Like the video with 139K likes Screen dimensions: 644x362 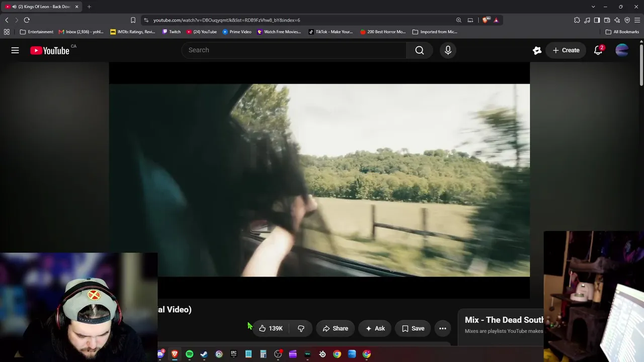pos(271,328)
